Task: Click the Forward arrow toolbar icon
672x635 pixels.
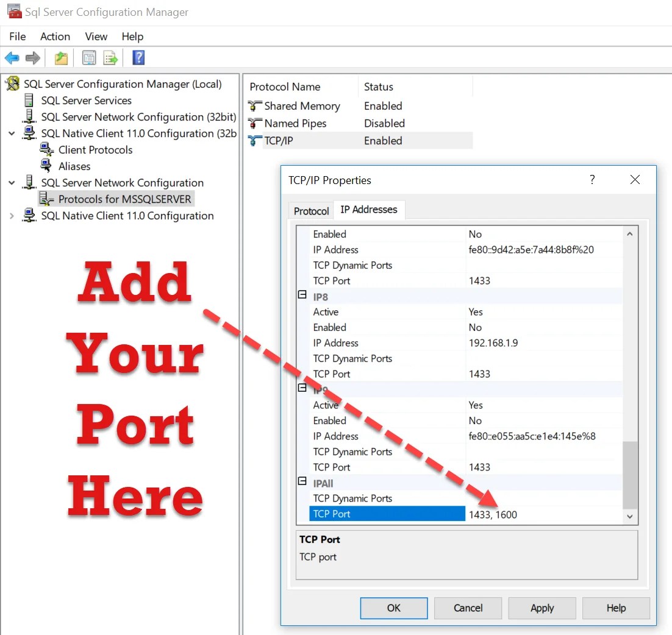Action: pyautogui.click(x=32, y=57)
